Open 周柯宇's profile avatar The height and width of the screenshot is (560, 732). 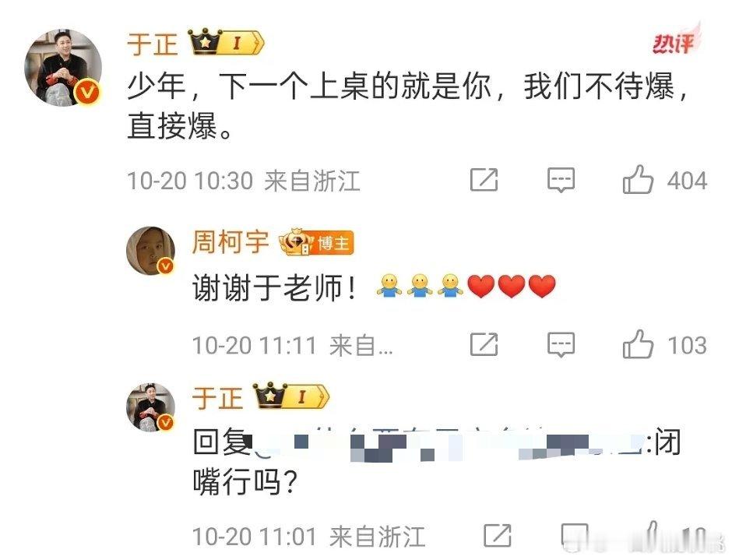[151, 251]
